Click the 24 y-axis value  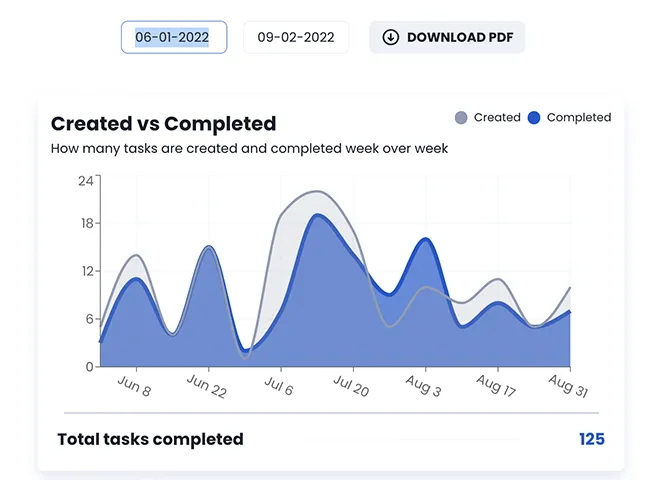pos(86,181)
